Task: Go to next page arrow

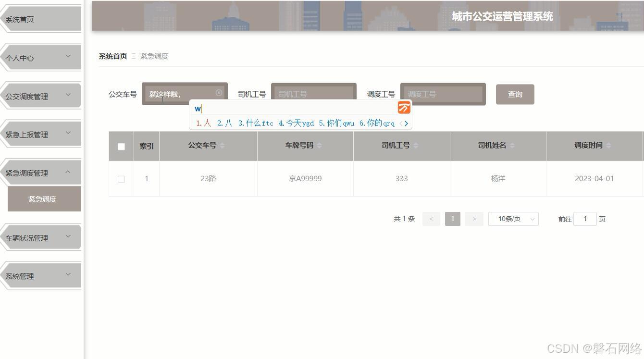Action: (x=474, y=219)
